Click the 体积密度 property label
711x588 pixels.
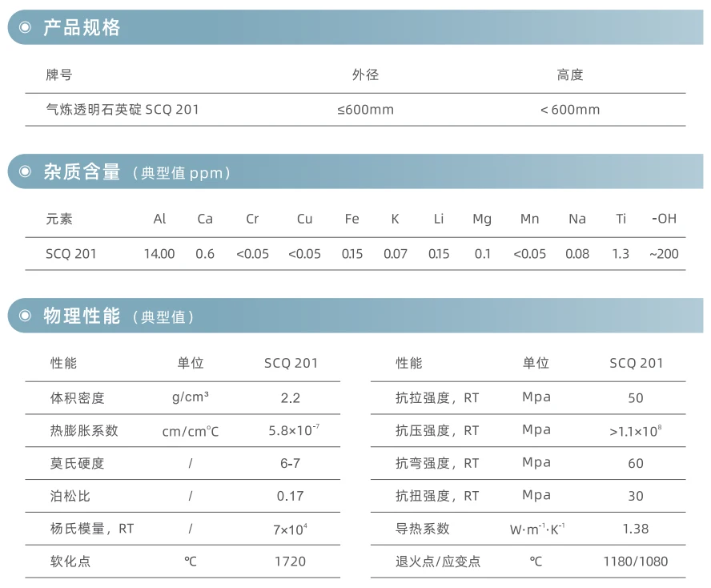pos(77,398)
